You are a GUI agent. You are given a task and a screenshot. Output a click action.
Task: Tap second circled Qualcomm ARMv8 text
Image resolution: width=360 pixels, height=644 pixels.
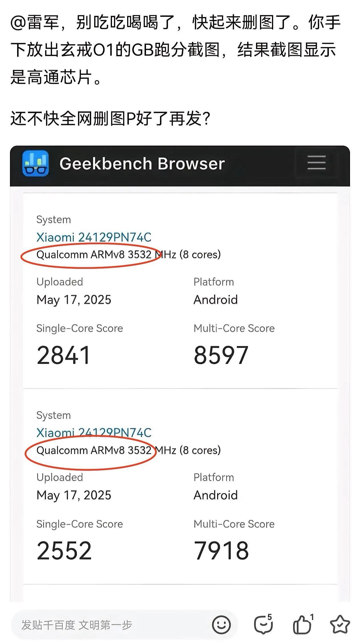point(94,450)
